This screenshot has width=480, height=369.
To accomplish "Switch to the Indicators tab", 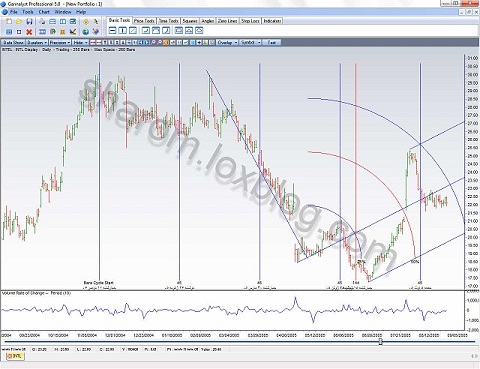I will pyautogui.click(x=272, y=21).
